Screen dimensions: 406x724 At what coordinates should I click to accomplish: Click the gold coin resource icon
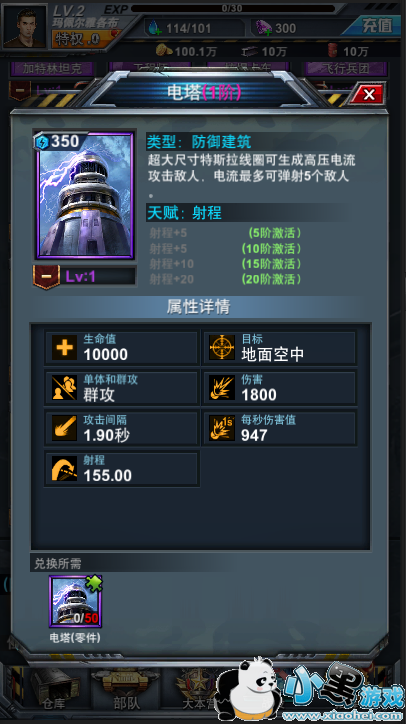pyautogui.click(x=164, y=51)
